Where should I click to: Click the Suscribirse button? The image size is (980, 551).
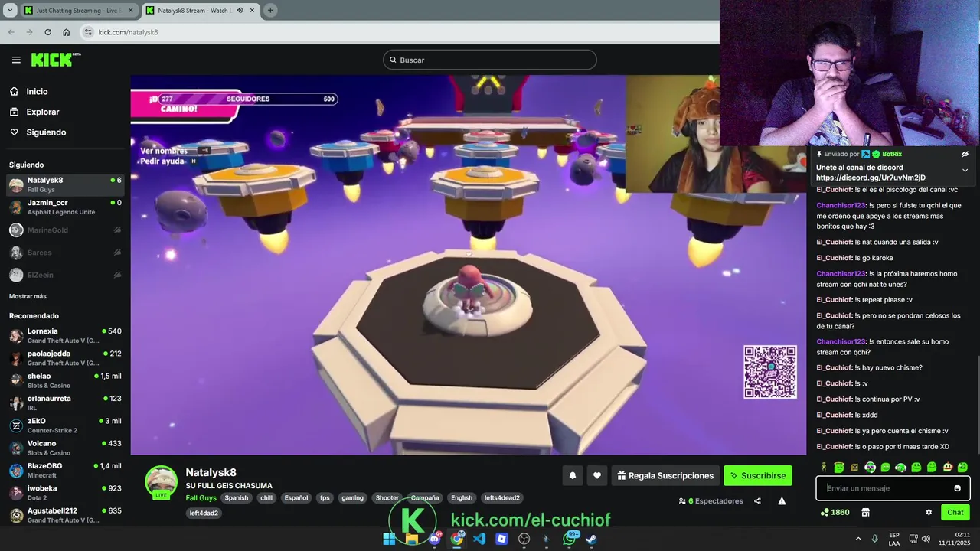click(x=758, y=476)
